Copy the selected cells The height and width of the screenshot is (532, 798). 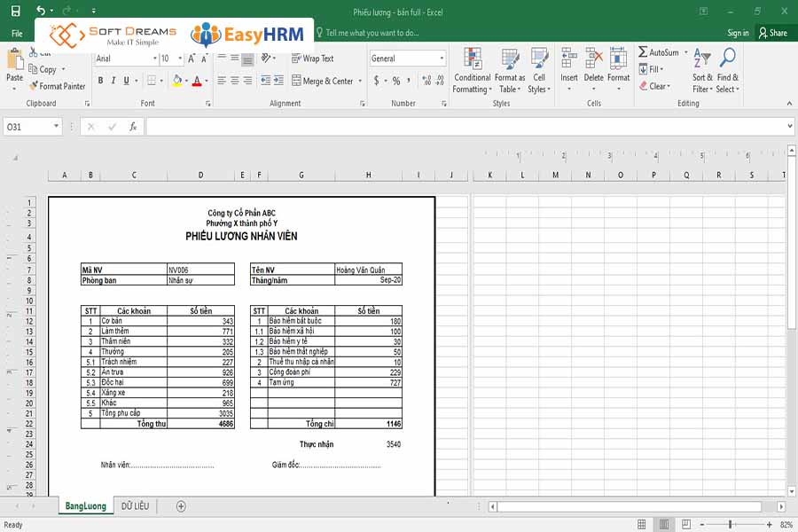pos(43,69)
